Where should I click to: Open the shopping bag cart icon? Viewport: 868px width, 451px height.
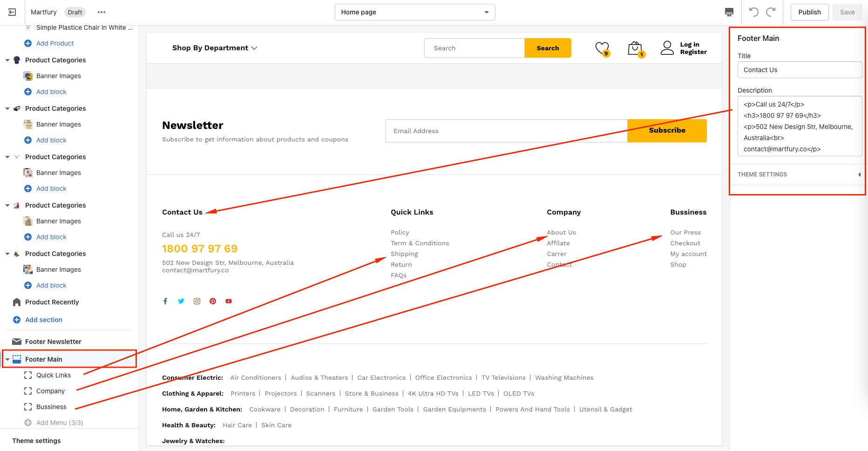[635, 48]
